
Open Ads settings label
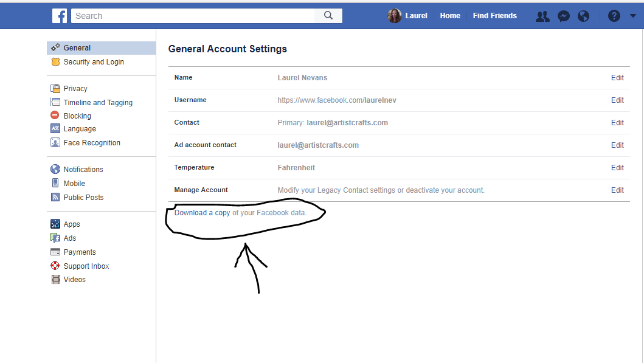[x=70, y=238]
